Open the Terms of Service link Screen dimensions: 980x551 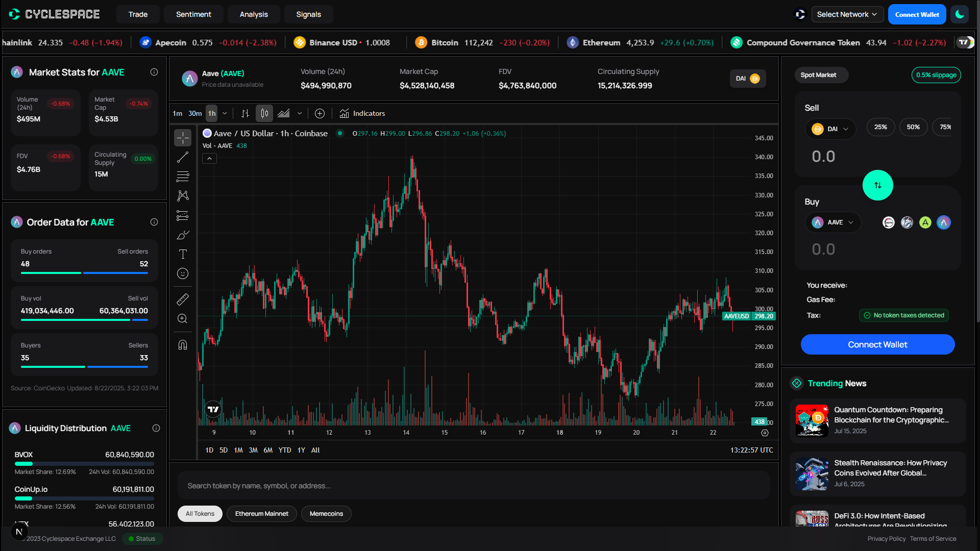point(933,539)
